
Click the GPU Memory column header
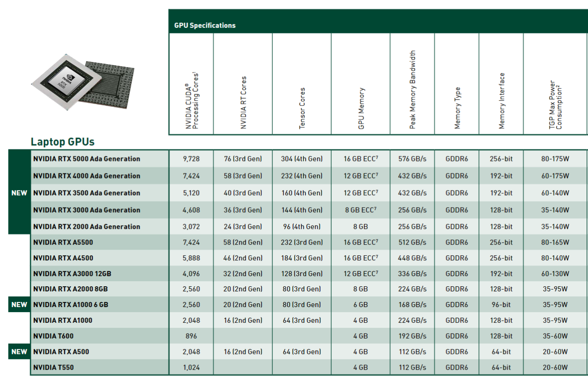click(x=361, y=108)
